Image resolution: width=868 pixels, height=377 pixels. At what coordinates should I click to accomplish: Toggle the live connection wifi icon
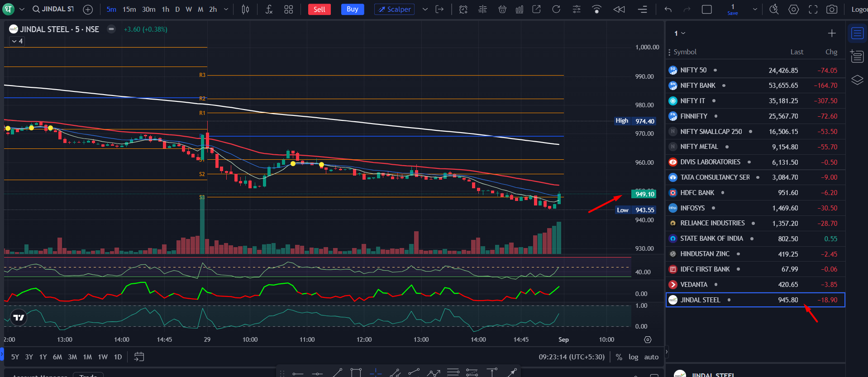point(597,9)
